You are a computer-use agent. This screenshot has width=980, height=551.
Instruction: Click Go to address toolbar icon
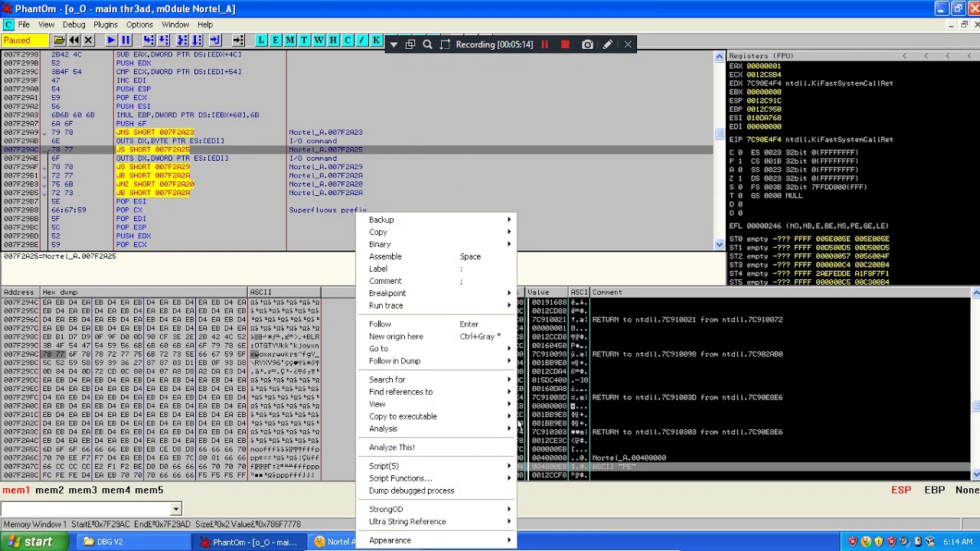coord(238,40)
